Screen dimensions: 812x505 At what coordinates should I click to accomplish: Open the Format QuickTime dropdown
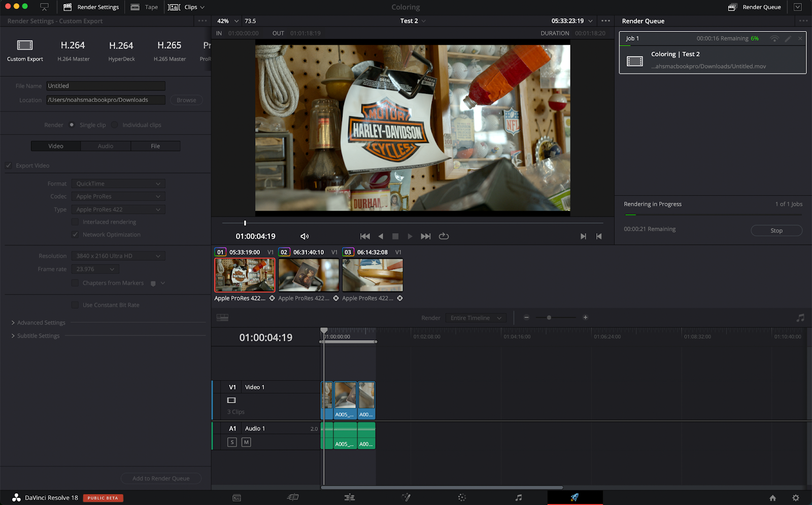118,184
